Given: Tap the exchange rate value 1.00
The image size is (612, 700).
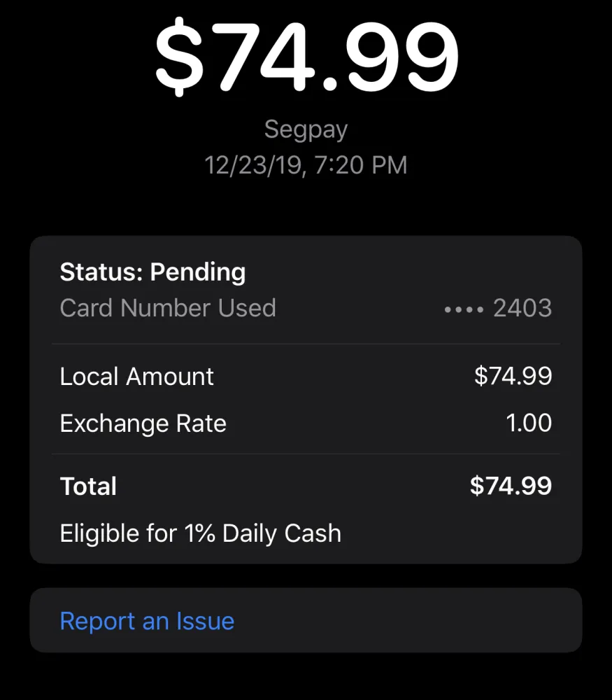Looking at the screenshot, I should click(529, 423).
